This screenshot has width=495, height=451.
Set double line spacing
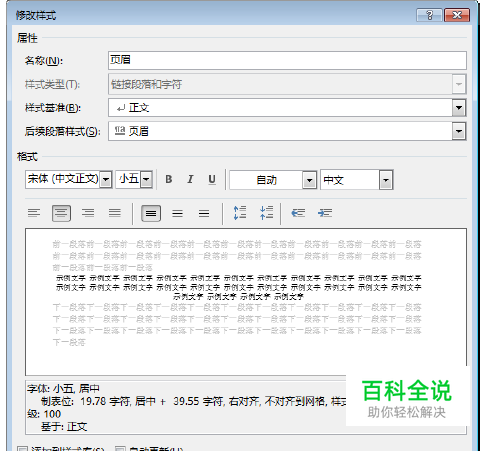click(x=204, y=213)
